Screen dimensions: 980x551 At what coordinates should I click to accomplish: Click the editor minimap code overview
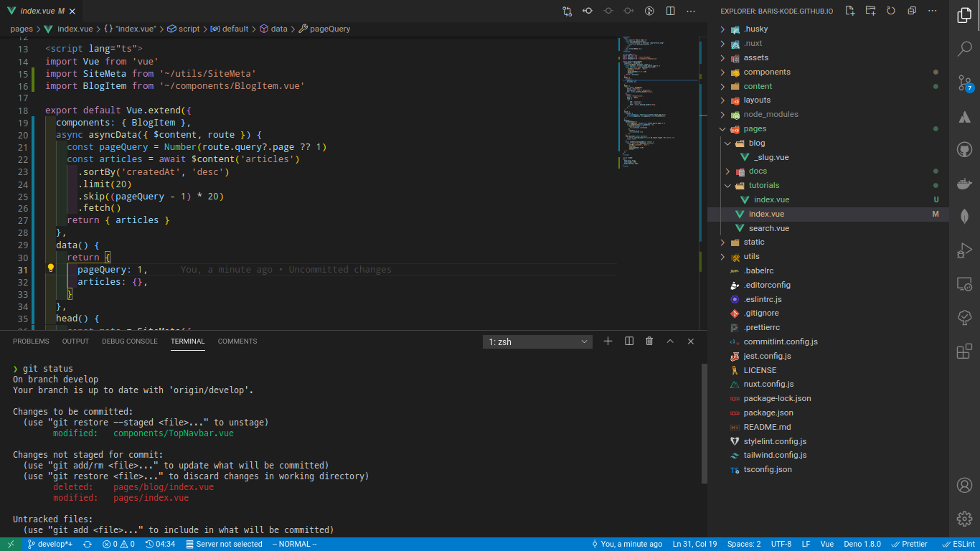coord(658,183)
